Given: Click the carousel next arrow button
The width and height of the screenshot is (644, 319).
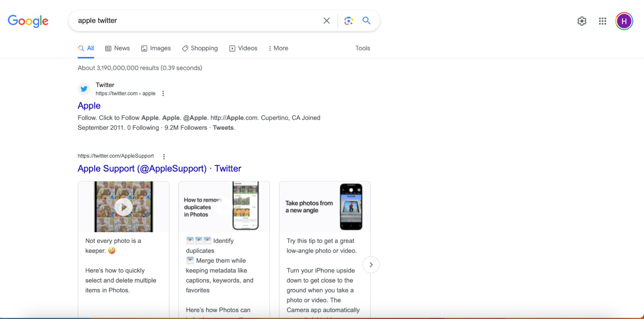Looking at the screenshot, I should [371, 265].
